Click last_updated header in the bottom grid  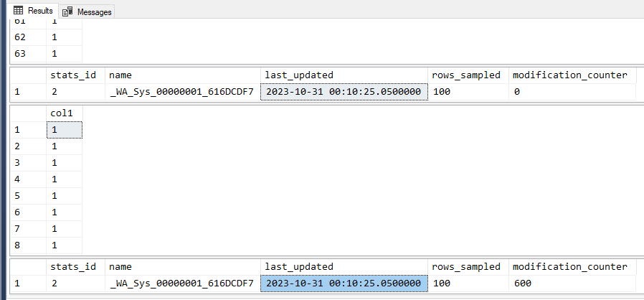point(344,266)
